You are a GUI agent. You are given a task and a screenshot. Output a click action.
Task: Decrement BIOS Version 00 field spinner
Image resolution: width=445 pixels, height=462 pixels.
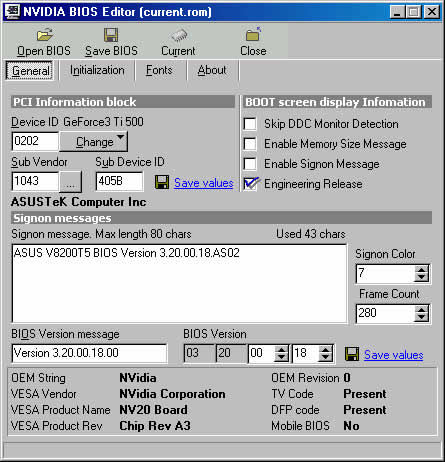pyautogui.click(x=282, y=358)
